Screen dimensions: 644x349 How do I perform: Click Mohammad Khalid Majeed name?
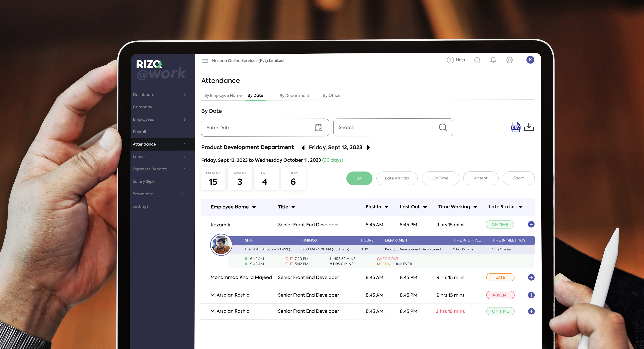coord(241,277)
